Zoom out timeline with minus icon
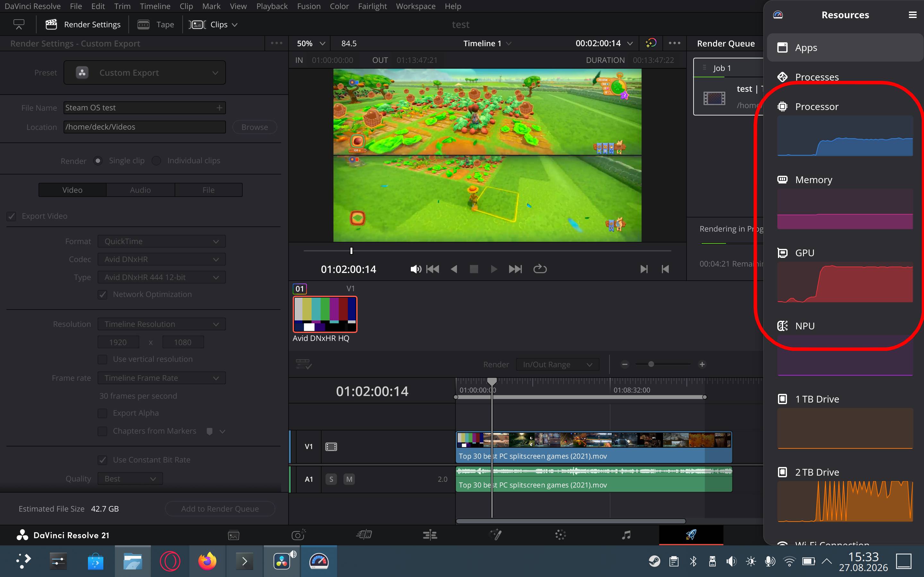Screen dimensions: 924x577 (x=625, y=364)
